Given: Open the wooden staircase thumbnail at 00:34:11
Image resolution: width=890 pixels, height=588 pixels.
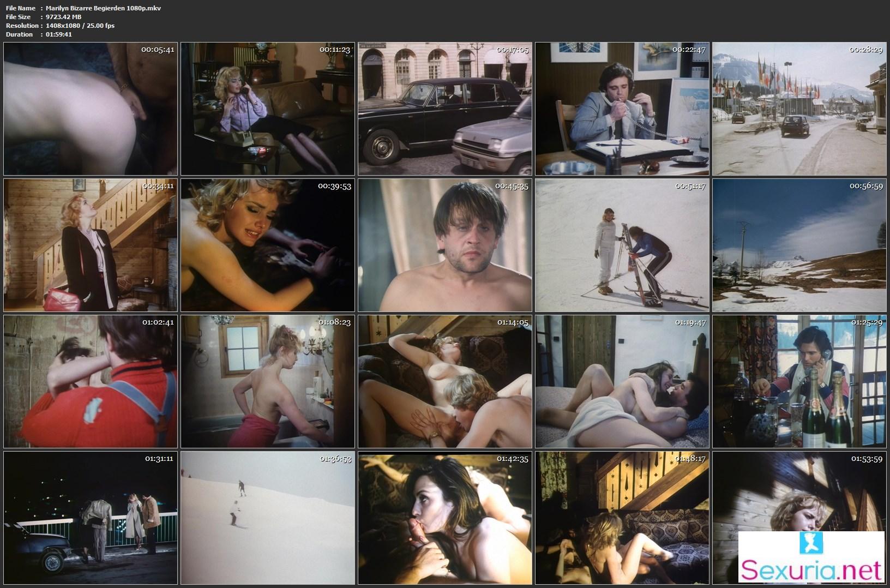Looking at the screenshot, I should 91,245.
